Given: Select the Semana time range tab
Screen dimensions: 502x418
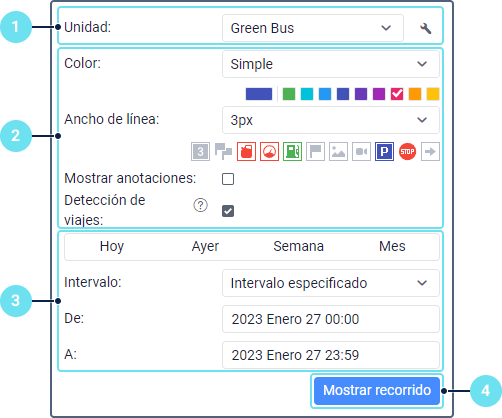Looking at the screenshot, I should (x=298, y=247).
